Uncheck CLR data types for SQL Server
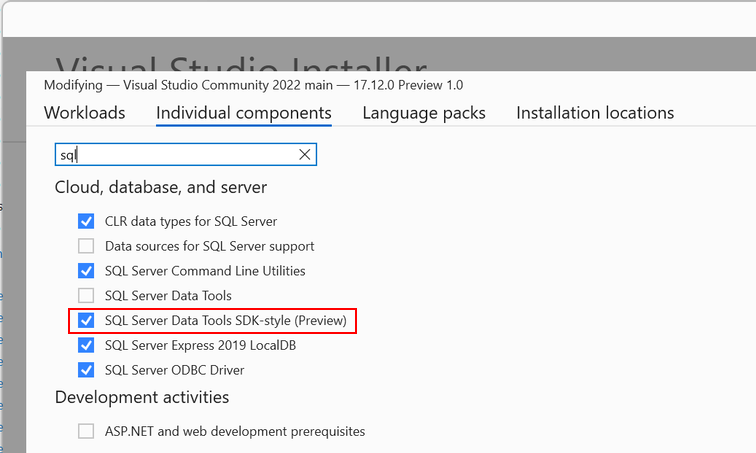 [x=86, y=221]
